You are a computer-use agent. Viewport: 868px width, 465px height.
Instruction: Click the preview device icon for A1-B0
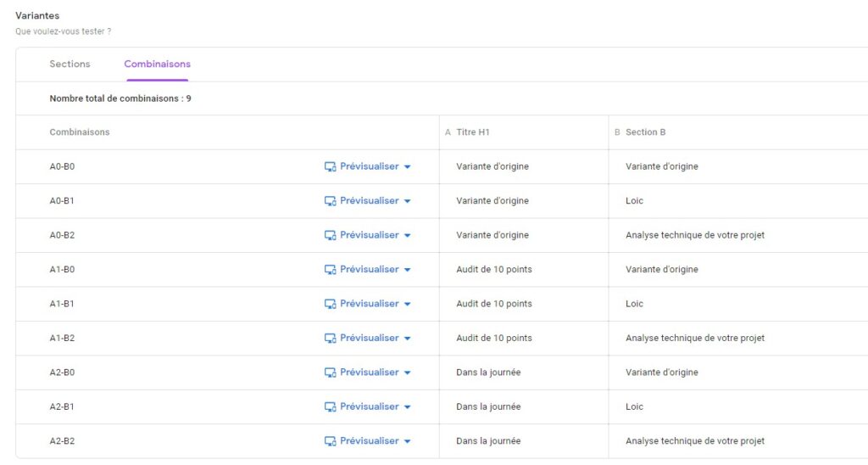tap(330, 270)
